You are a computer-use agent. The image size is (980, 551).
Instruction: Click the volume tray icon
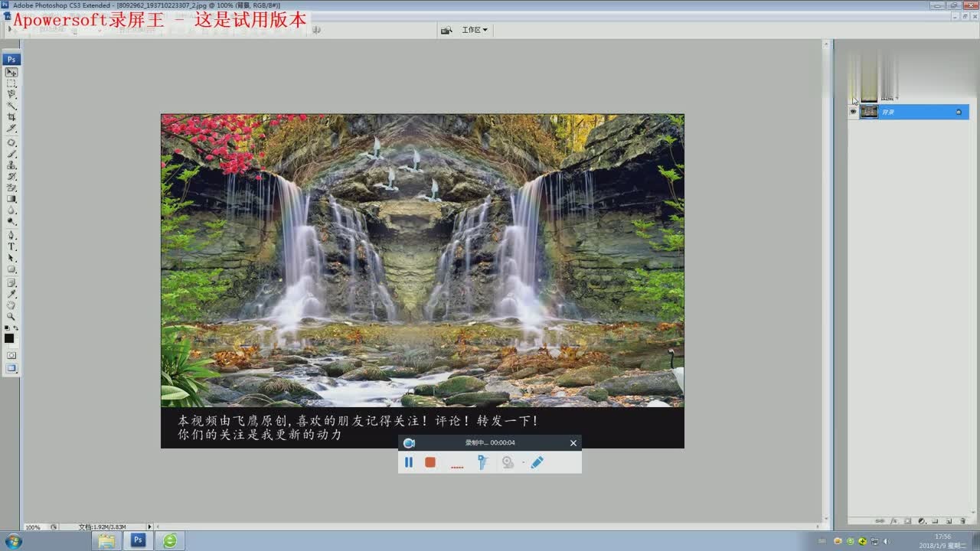[x=887, y=541]
